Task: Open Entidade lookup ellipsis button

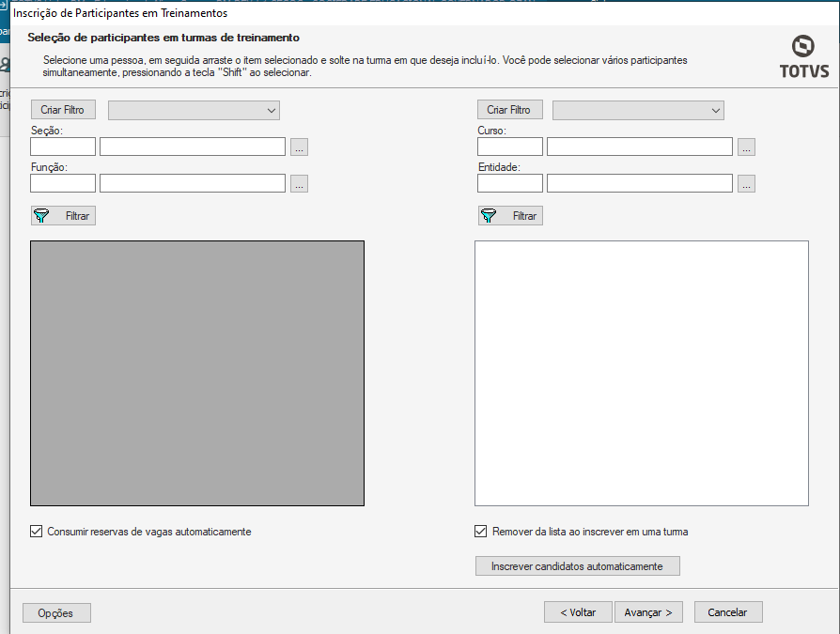Action: click(x=746, y=184)
